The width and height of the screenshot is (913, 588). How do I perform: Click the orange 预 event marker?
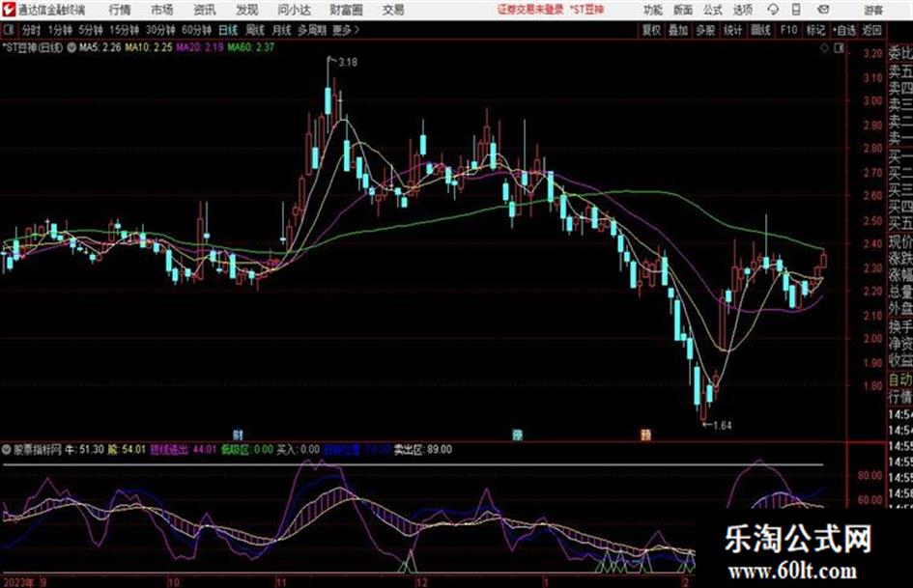pos(645,434)
